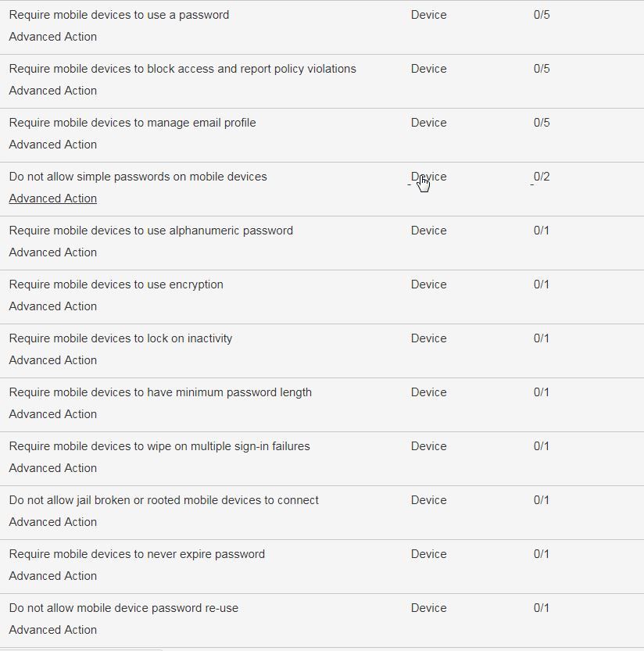Select the mobile password requirement row
644x651 pixels.
coord(119,14)
